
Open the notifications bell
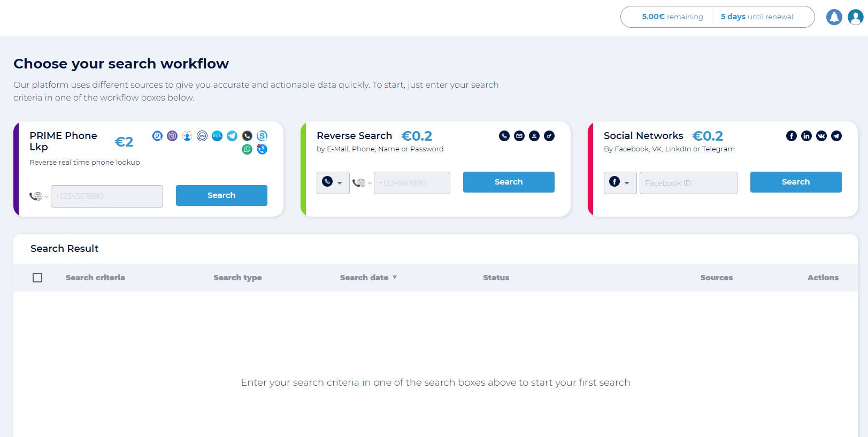click(834, 17)
